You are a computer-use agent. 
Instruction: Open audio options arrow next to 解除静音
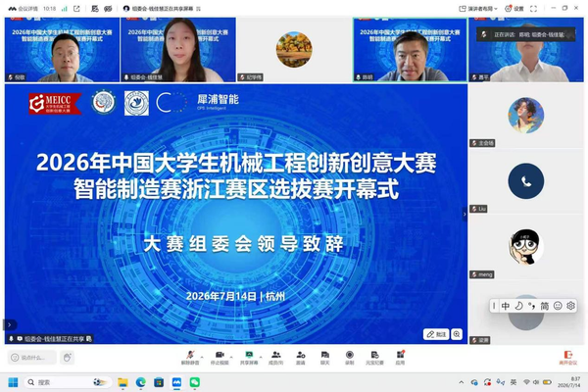[202, 356]
